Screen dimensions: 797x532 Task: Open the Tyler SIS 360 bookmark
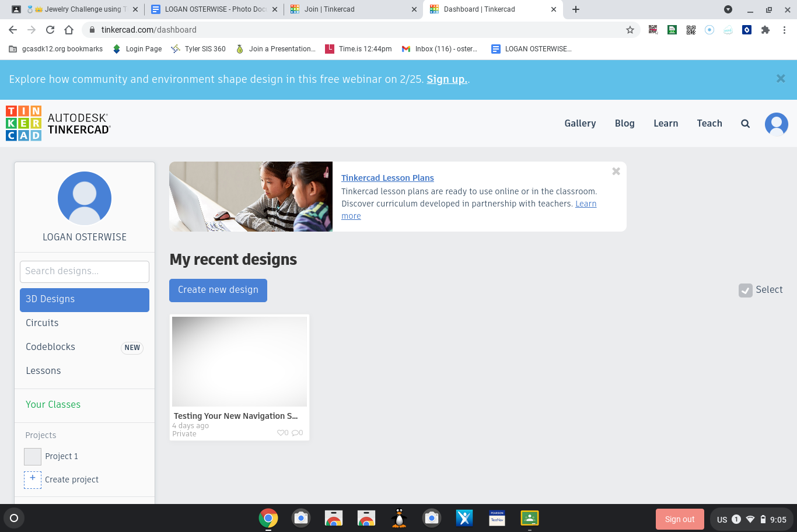[x=198, y=49]
